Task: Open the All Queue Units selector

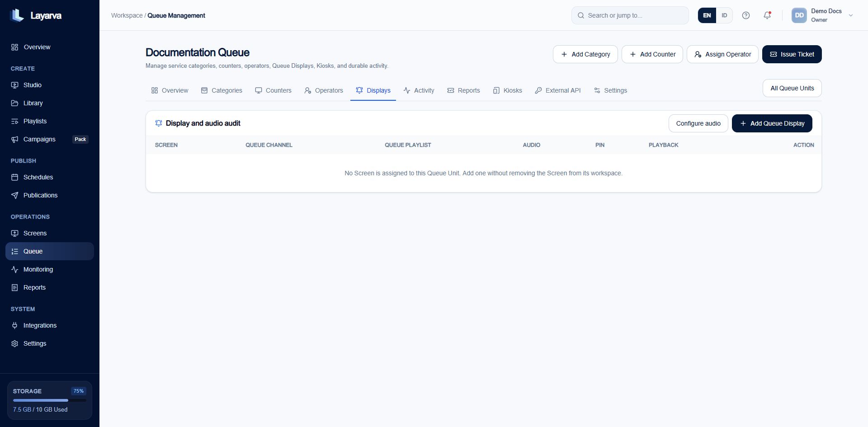Action: coord(792,88)
